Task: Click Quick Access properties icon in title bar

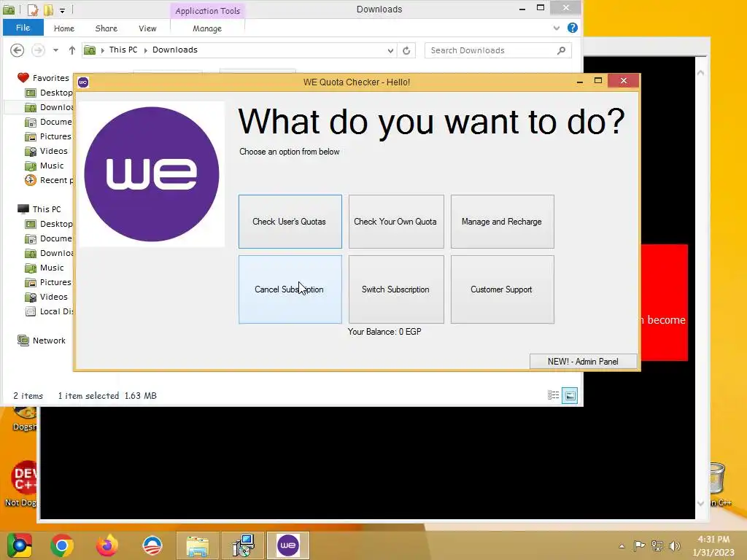Action: (32, 9)
